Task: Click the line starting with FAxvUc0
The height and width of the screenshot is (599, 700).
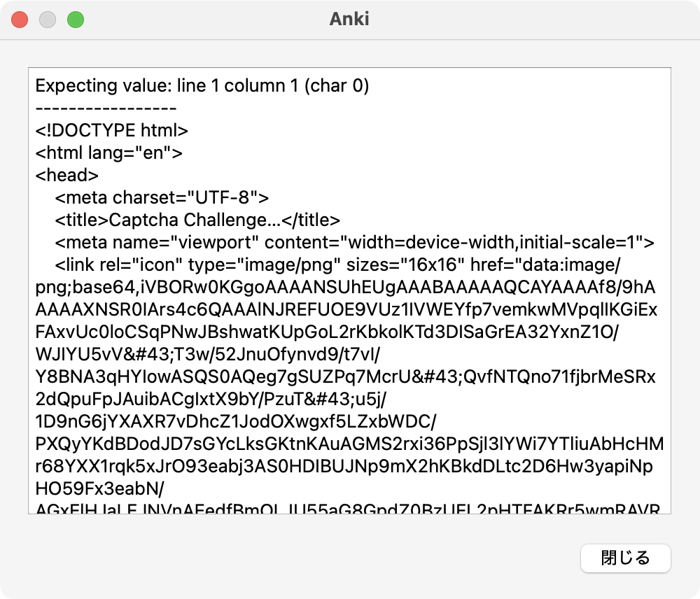Action: pos(346,332)
